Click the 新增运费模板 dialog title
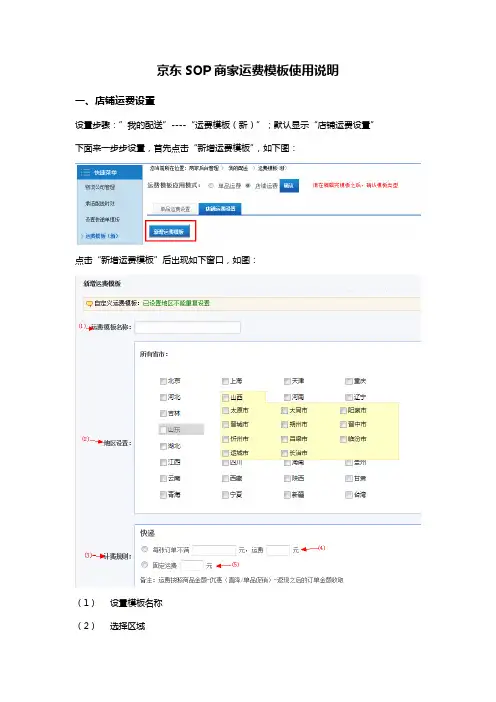This screenshot has height=702, width=496. coord(102,284)
